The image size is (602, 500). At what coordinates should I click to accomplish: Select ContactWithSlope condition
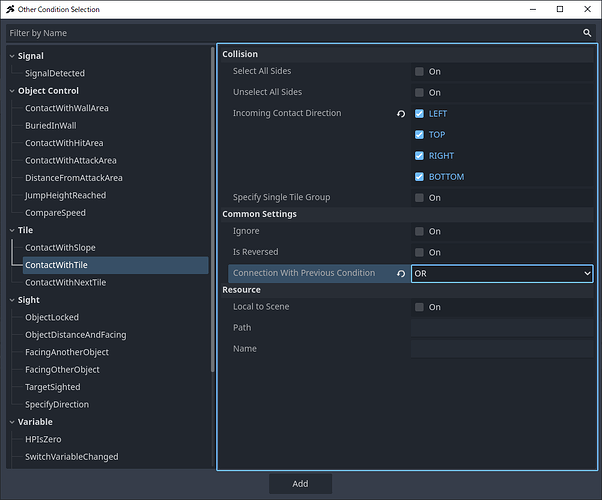pos(60,248)
